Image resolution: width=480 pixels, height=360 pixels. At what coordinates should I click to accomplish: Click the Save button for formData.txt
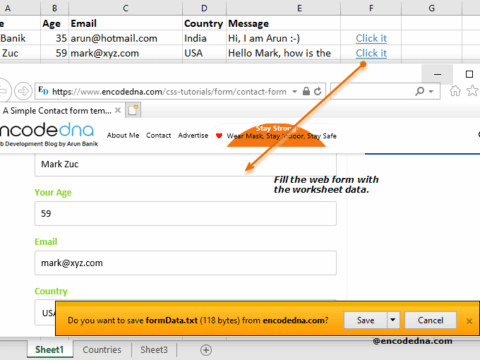[x=366, y=320]
